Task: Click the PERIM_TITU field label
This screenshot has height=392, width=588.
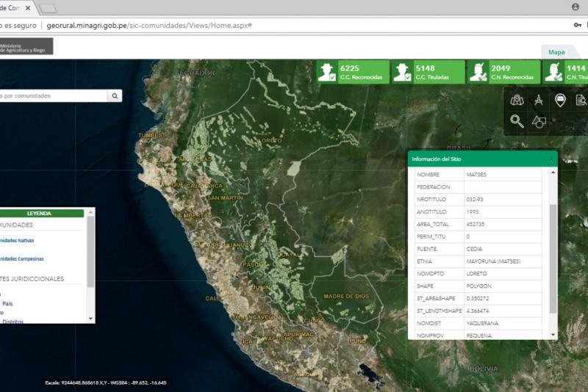Action: pyautogui.click(x=431, y=236)
